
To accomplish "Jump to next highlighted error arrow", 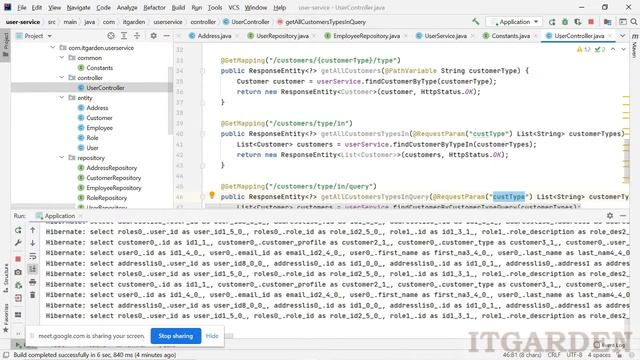I will coord(623,49).
